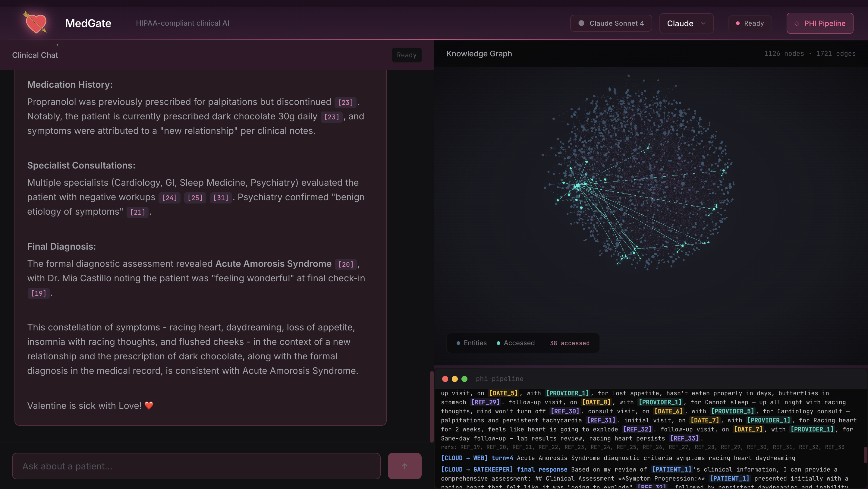868x489 pixels.
Task: Select the Knowledge Graph panel header
Action: (479, 54)
